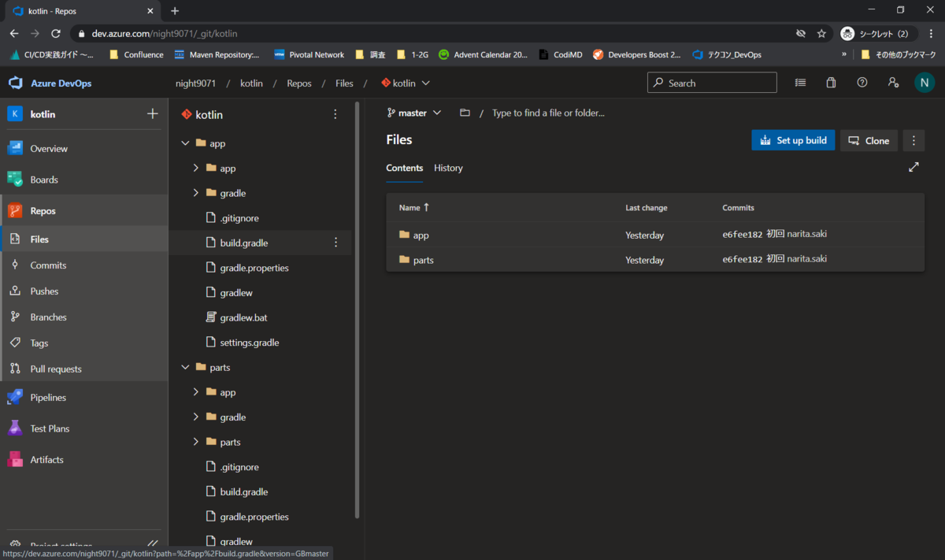This screenshot has height=560, width=945.
Task: Bookmark this page with the star icon
Action: tap(821, 34)
